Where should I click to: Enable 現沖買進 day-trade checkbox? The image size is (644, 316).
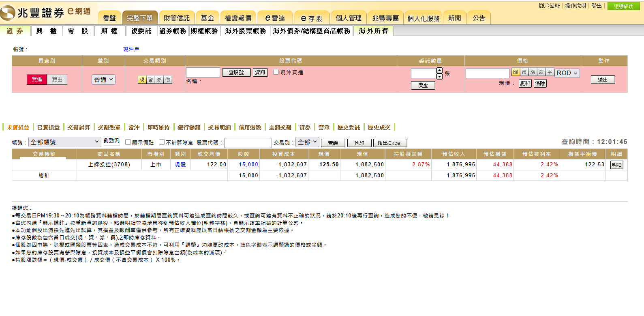coord(276,72)
